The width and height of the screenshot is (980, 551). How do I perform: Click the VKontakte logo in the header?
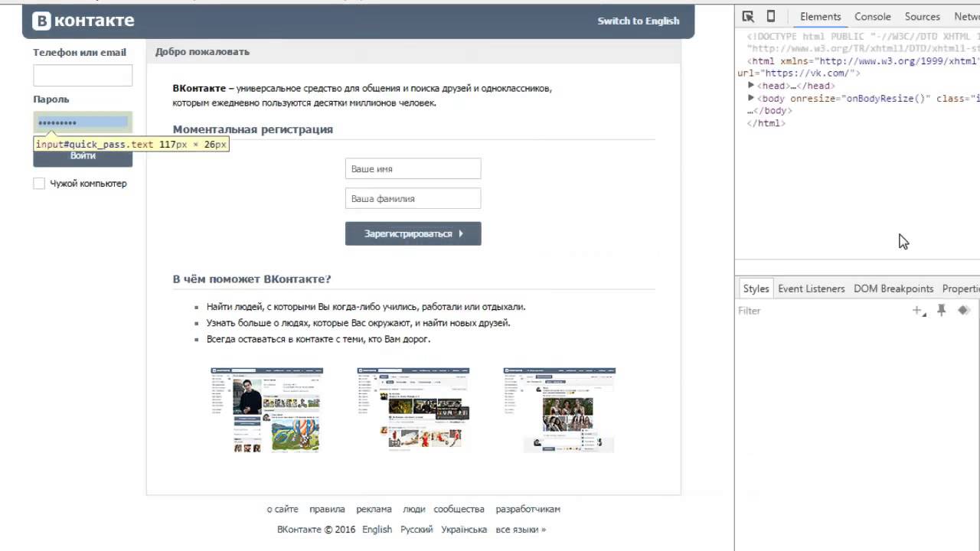(x=83, y=21)
